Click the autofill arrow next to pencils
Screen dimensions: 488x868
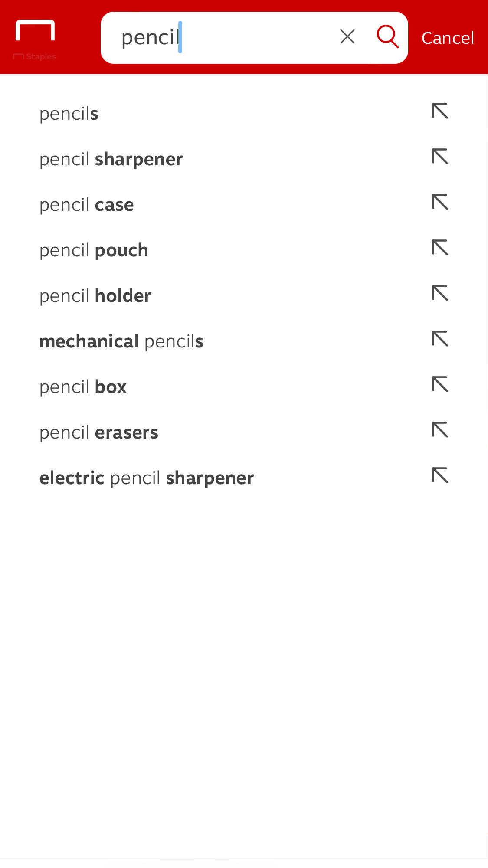[440, 111]
